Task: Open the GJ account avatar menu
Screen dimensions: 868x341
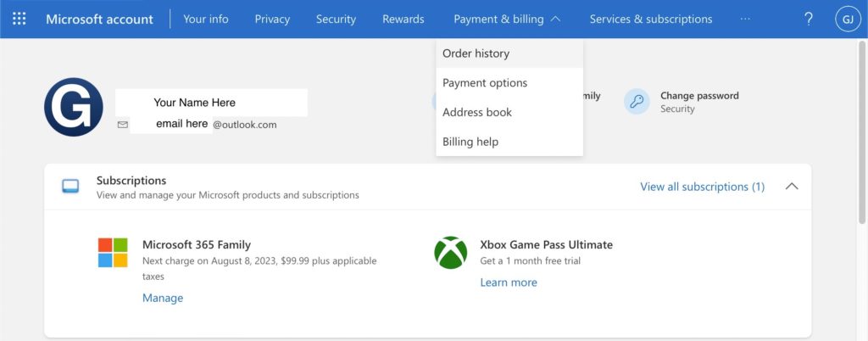Action: click(848, 19)
